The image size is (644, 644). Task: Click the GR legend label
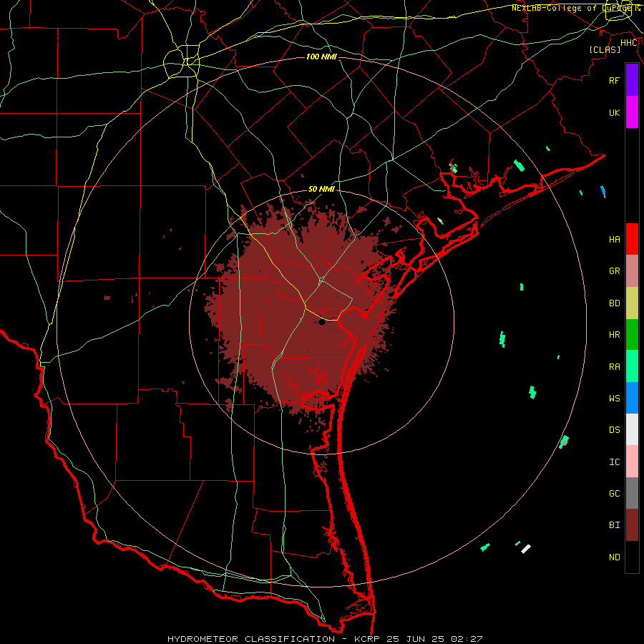(614, 271)
